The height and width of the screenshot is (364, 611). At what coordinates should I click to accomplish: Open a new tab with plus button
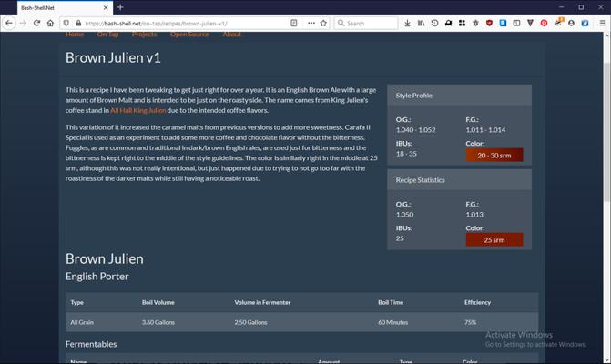click(120, 6)
